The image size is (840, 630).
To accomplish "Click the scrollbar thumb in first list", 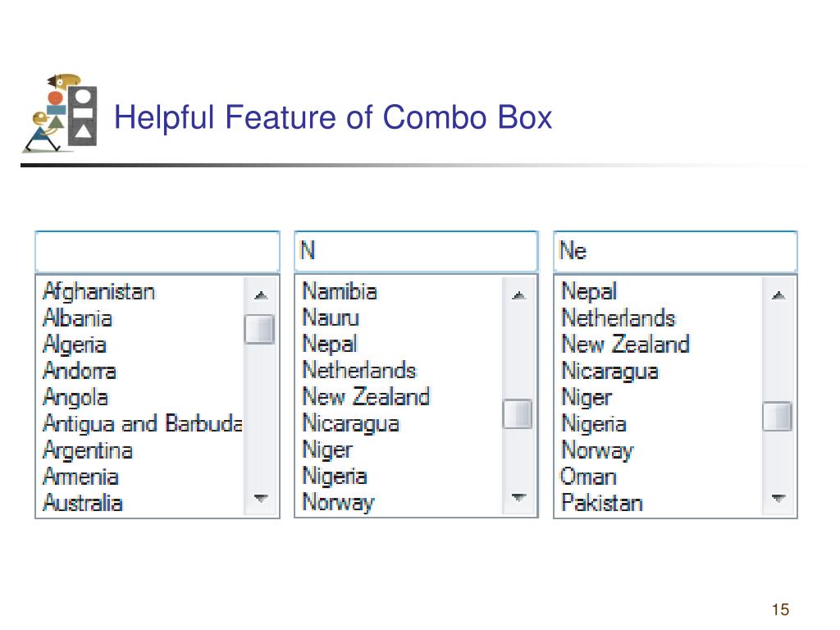I will [260, 329].
